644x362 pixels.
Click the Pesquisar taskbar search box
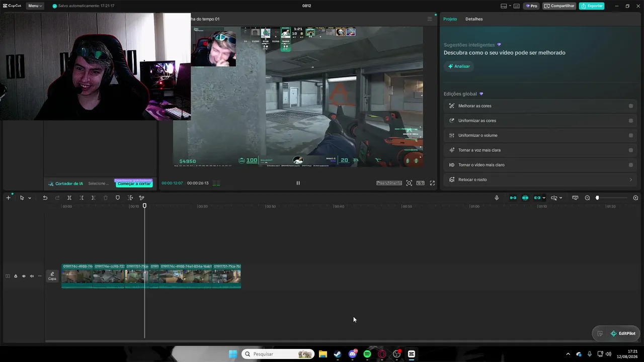click(x=278, y=354)
